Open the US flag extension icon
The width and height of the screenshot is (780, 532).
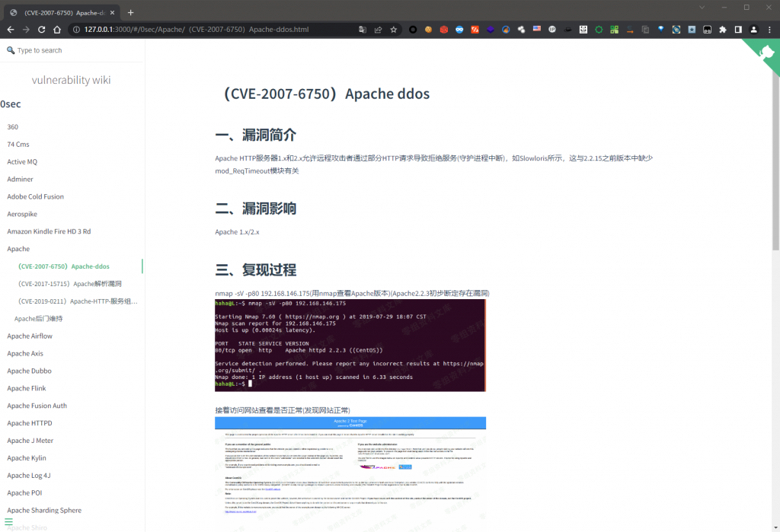pyautogui.click(x=537, y=30)
